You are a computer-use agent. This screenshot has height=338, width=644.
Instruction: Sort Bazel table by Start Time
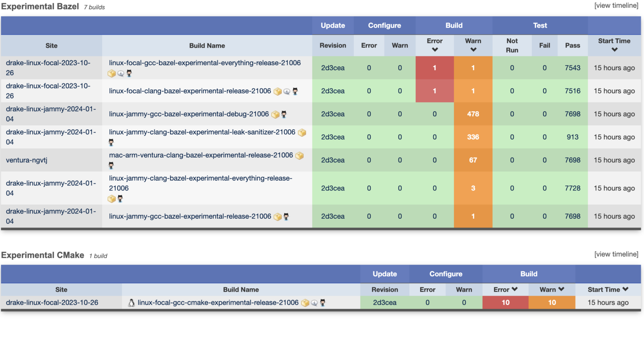pyautogui.click(x=614, y=45)
